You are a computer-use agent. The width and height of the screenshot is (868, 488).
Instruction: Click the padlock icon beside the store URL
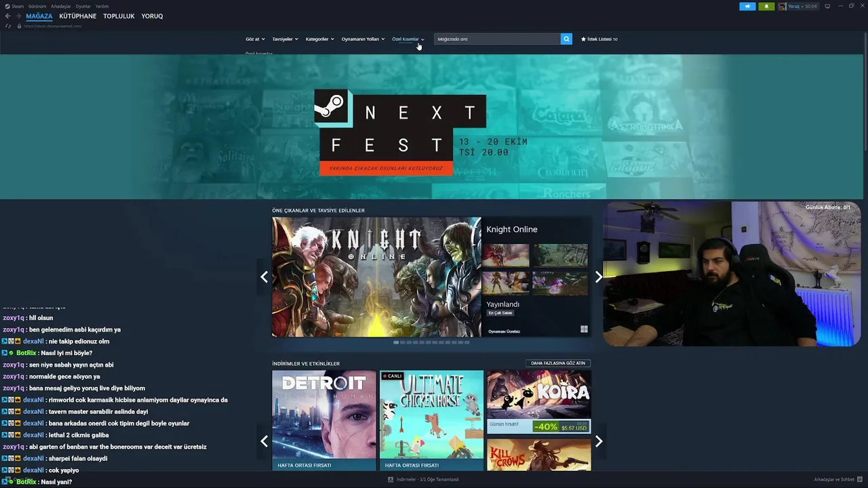pos(19,26)
